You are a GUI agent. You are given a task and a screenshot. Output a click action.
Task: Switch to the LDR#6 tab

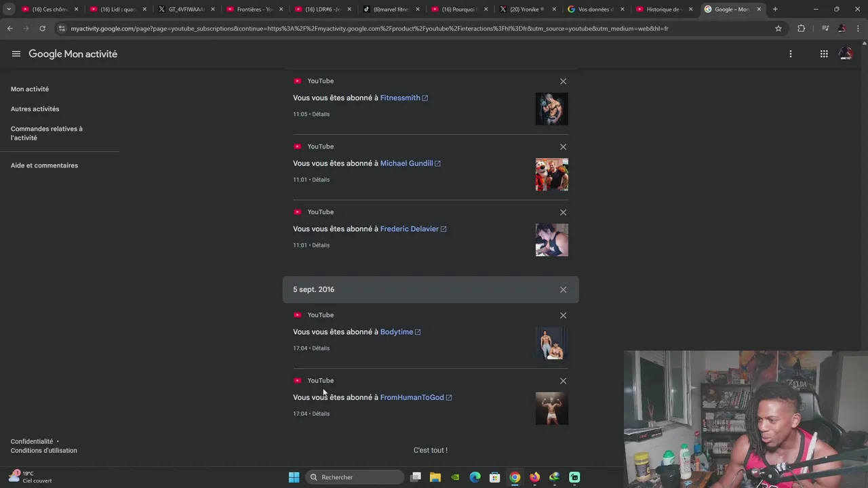[x=323, y=9]
